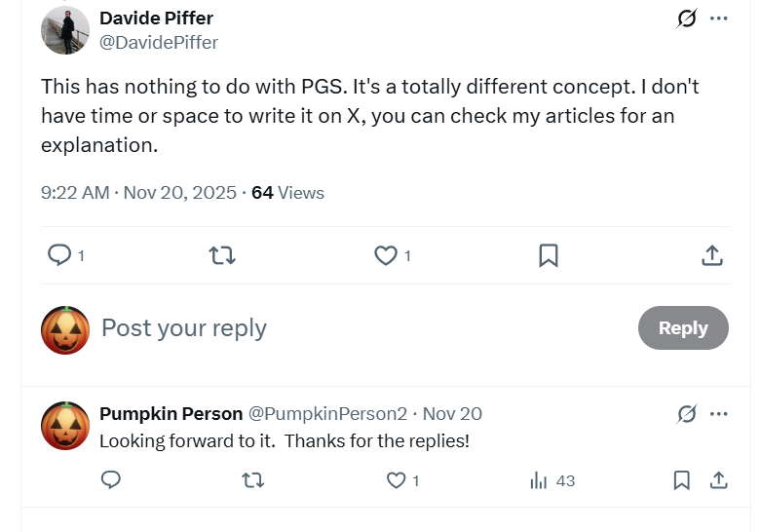Share Pumpkin Person's reply
This screenshot has width=761, height=532.
coord(718,480)
